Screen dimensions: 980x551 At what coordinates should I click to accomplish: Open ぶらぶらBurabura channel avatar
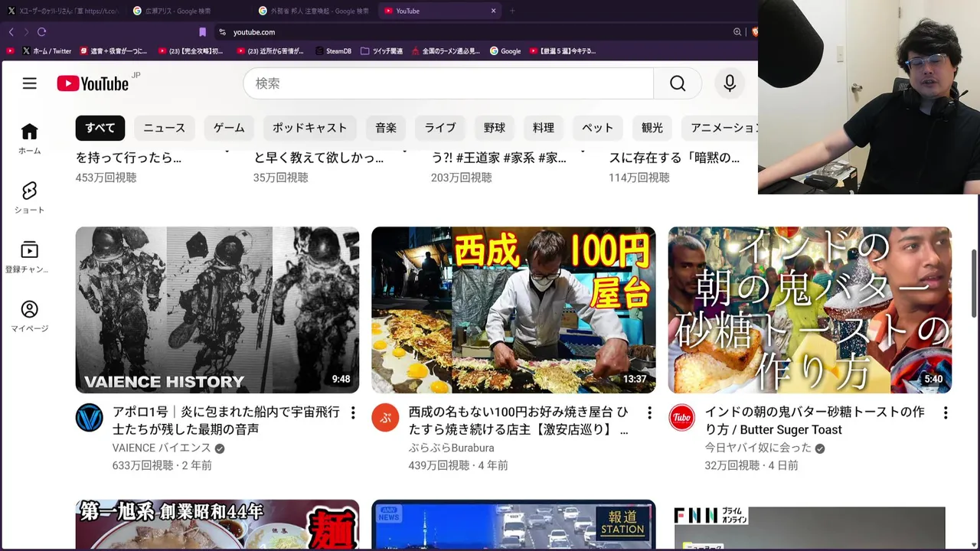[x=385, y=418]
